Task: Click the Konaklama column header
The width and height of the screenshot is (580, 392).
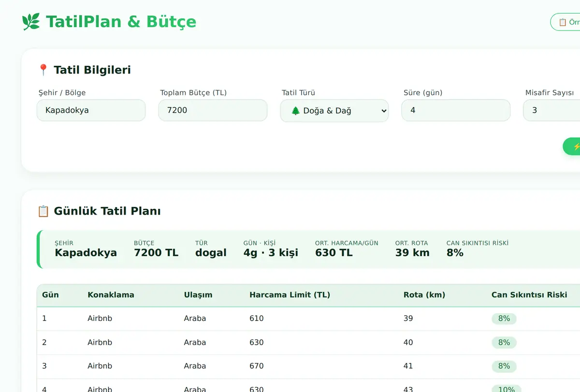Action: (111, 295)
